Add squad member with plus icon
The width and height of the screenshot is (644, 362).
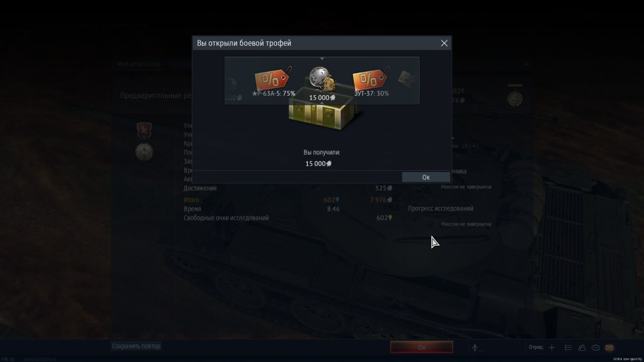[552, 347]
